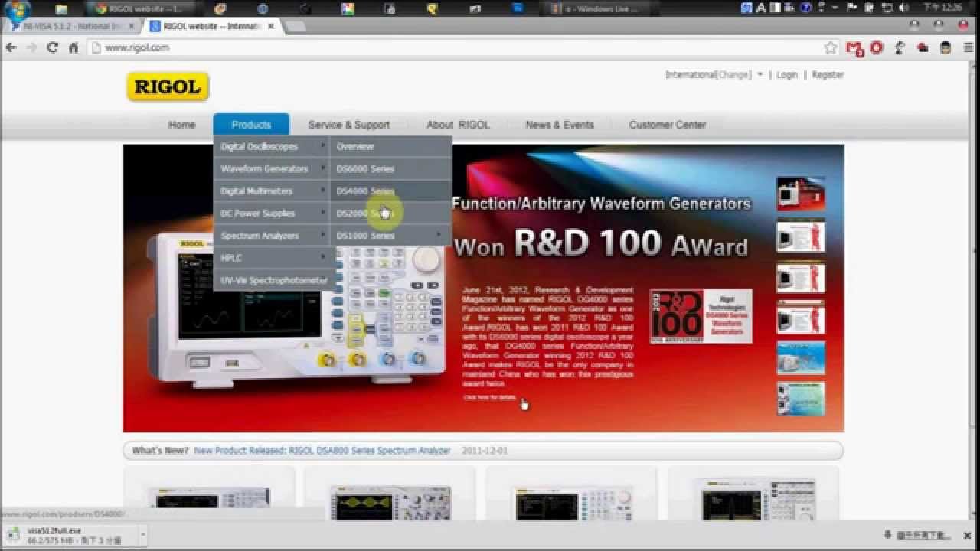
Task: Select DS2000 Series
Action: click(390, 214)
